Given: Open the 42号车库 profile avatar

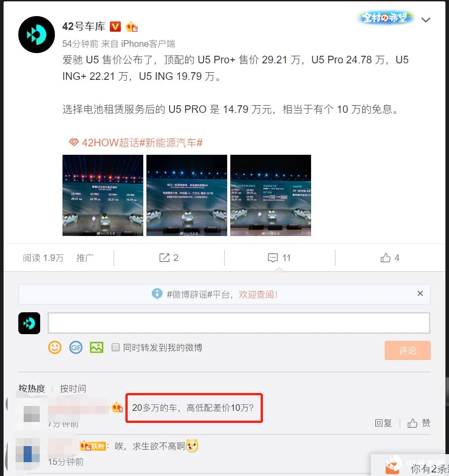Looking at the screenshot, I should [37, 35].
